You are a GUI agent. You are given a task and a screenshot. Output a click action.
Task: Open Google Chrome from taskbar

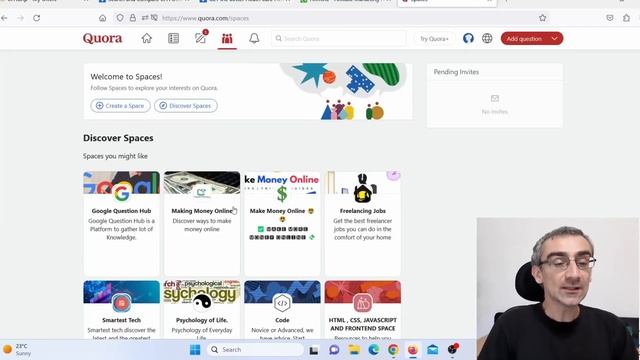point(393,350)
